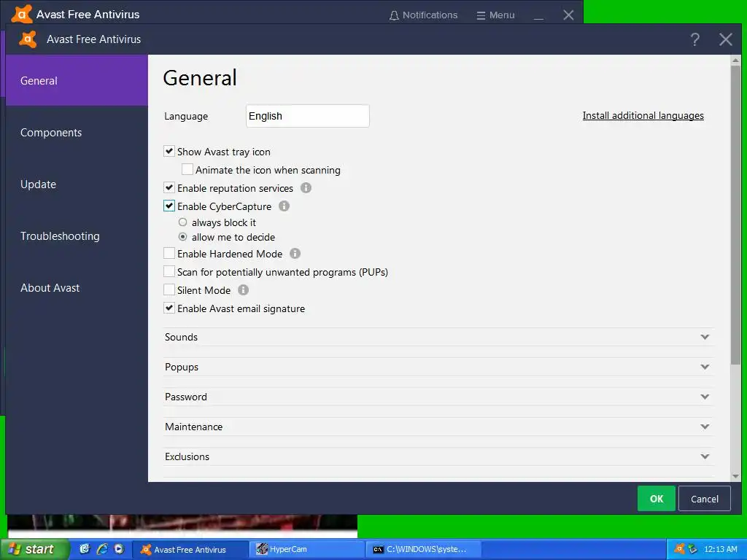Enable Animate the icon when scanning
The image size is (747, 560).
(x=187, y=169)
